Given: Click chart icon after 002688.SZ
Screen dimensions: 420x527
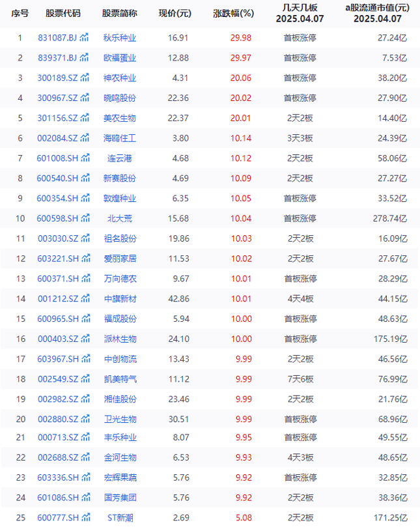Looking at the screenshot, I should [x=86, y=457].
